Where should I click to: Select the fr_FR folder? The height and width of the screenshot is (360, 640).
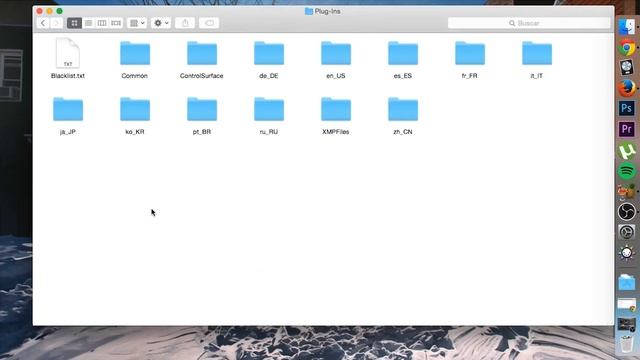point(470,53)
